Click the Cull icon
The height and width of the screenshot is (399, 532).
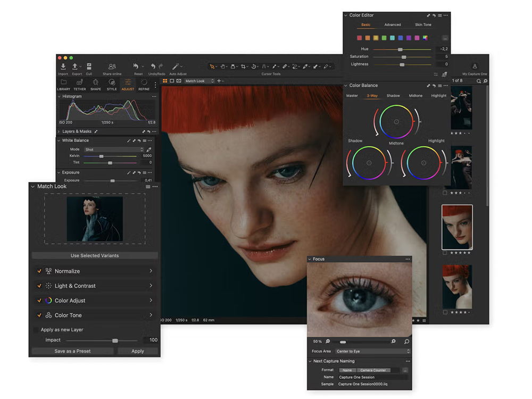[x=89, y=67]
